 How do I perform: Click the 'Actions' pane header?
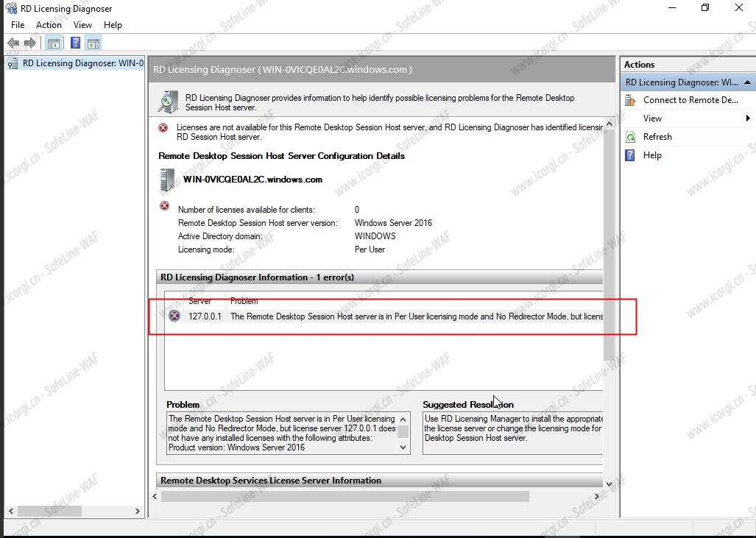639,65
